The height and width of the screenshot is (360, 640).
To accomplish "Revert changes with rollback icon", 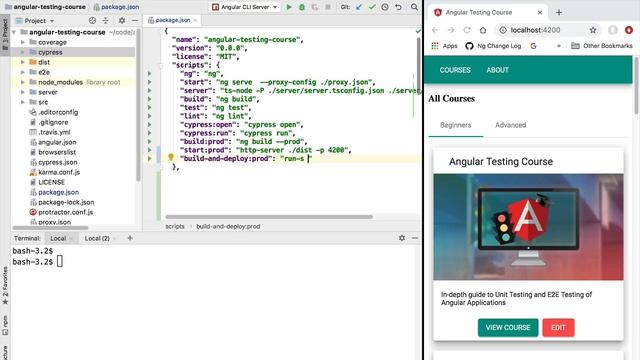I will point(398,7).
